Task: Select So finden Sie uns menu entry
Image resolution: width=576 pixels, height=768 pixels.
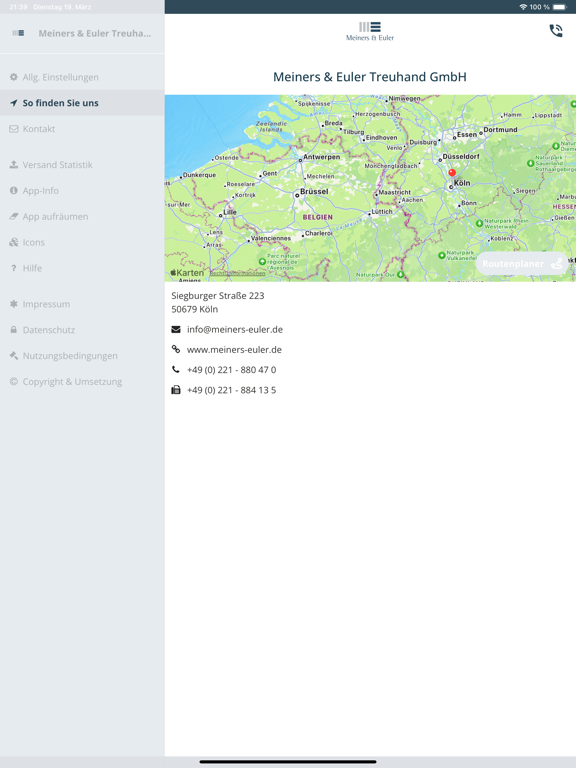Action: (82, 103)
